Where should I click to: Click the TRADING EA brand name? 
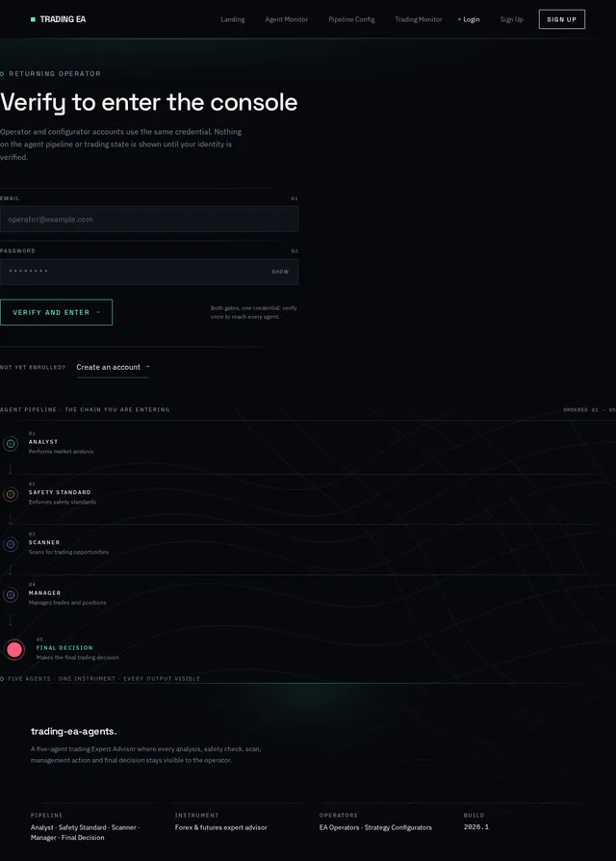[x=63, y=19]
